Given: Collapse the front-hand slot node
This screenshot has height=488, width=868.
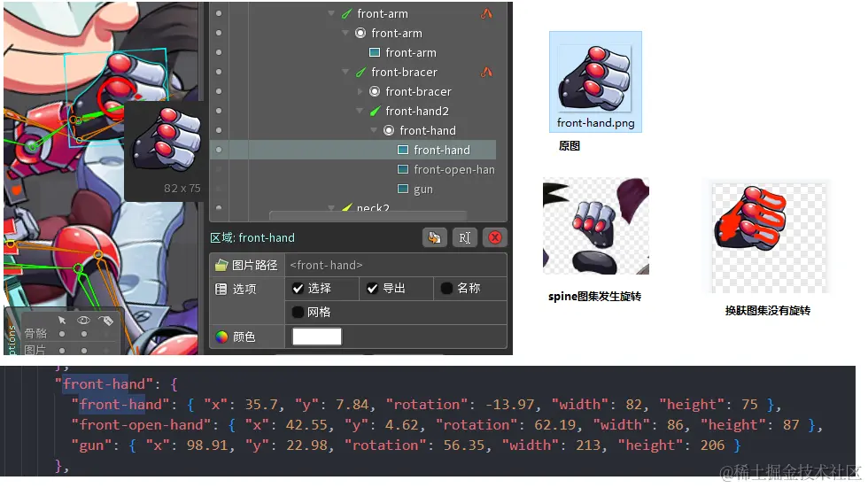Looking at the screenshot, I should (374, 130).
